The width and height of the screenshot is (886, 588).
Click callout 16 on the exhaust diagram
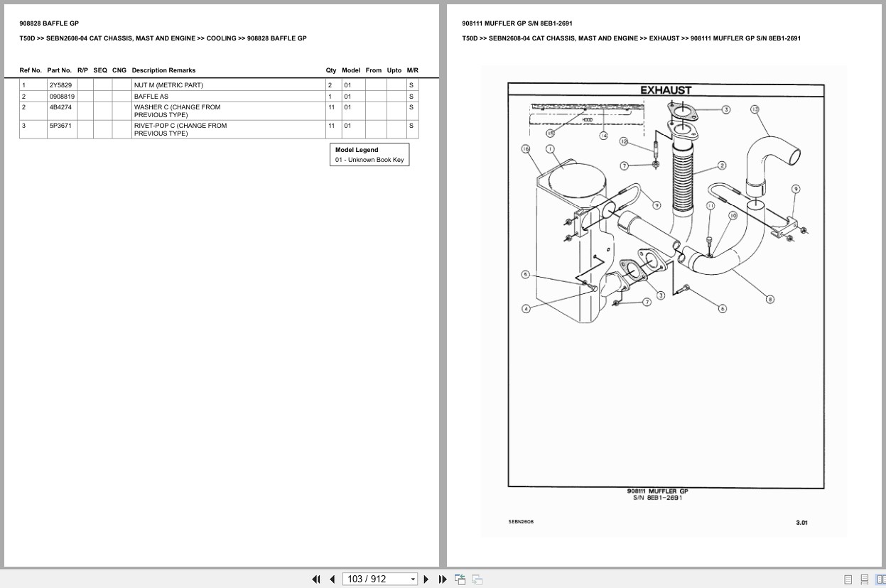526,149
